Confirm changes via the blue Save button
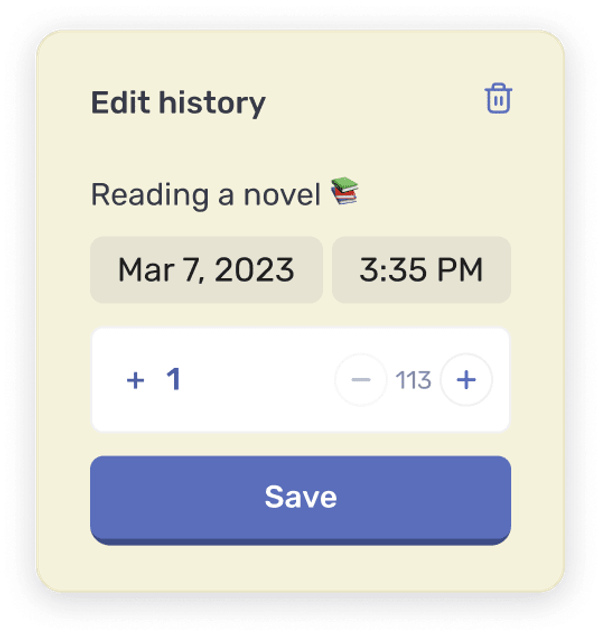Image resolution: width=600 pixels, height=635 pixels. [x=300, y=501]
